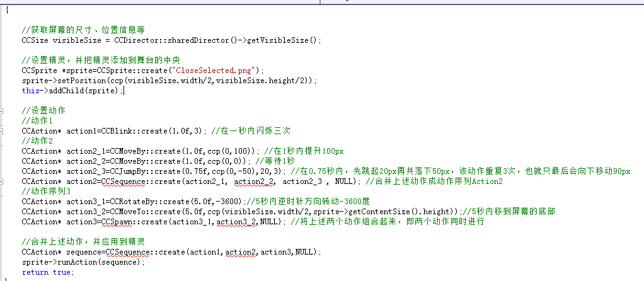Screen dimensions: 644x281
Task: Click comment //合并上述动作成动作序列Action2
Action: (434, 181)
